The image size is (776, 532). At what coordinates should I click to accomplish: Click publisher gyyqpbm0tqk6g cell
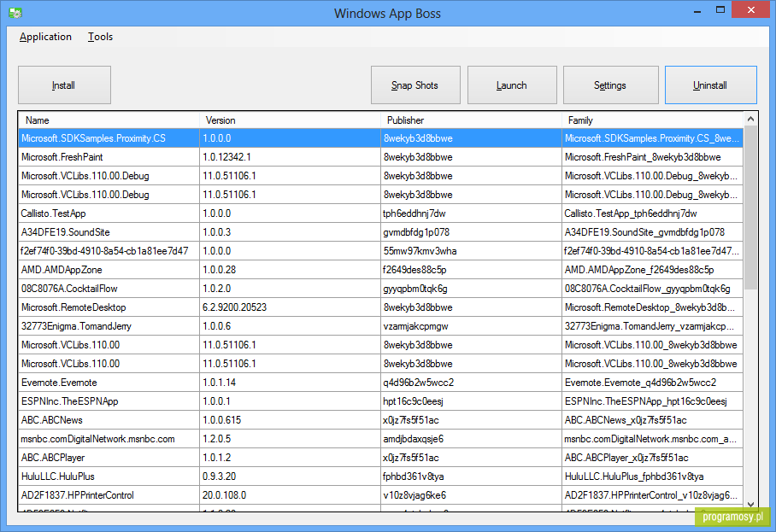coord(471,289)
